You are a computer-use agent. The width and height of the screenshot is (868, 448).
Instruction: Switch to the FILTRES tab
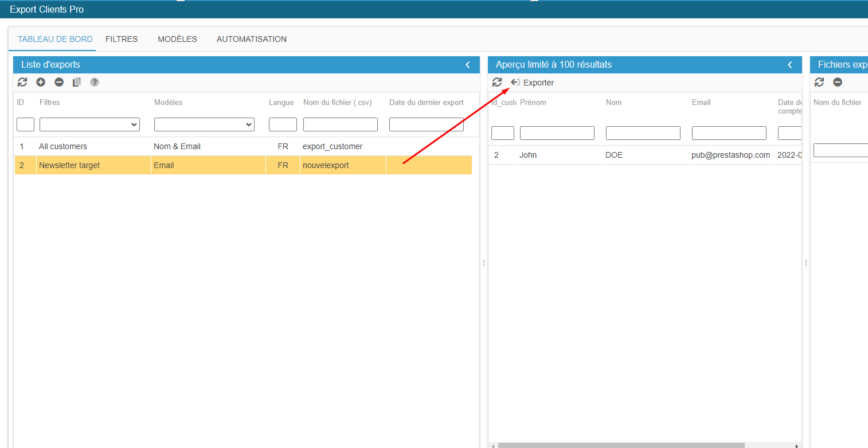point(122,39)
